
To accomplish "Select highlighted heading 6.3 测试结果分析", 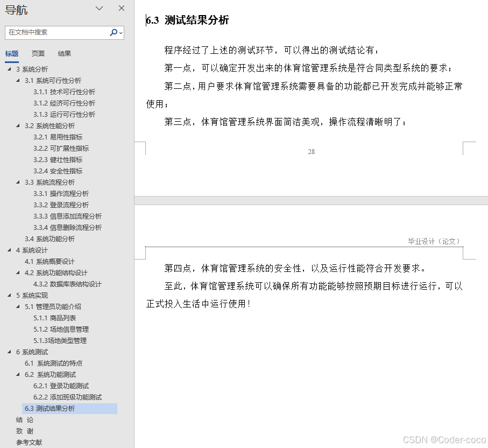I will 70,409.
